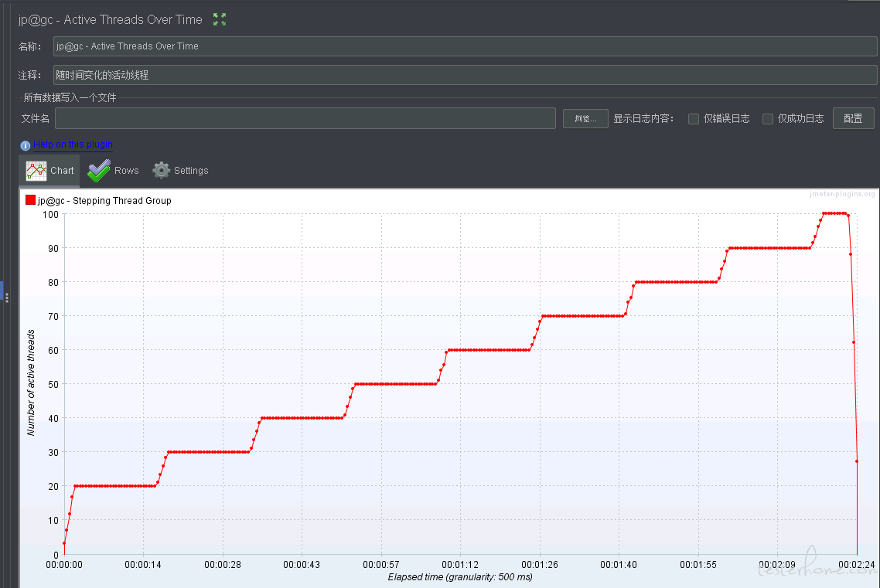Enable the 仅成功日志 checkbox
The width and height of the screenshot is (880, 588).
coord(768,119)
